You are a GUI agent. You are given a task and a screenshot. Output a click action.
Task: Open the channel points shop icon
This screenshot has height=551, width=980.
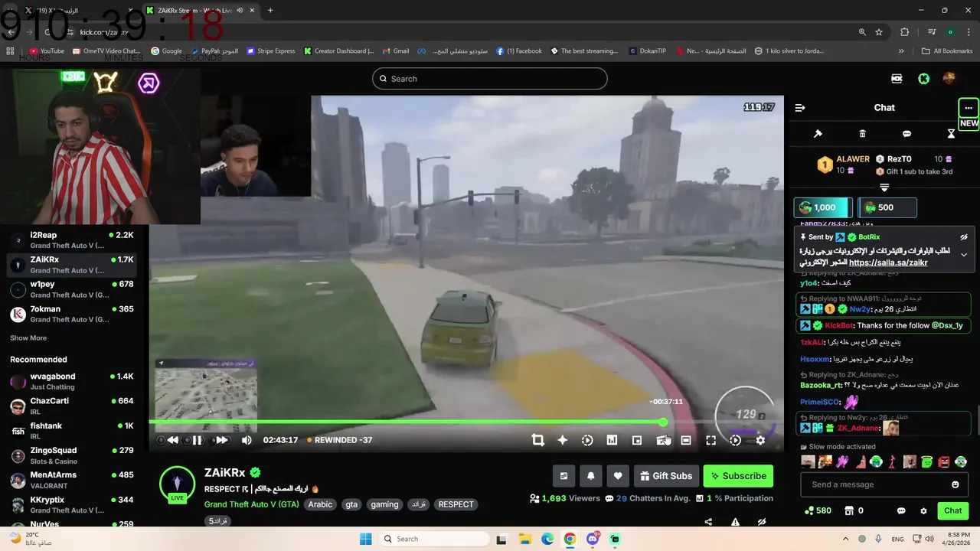[848, 510]
